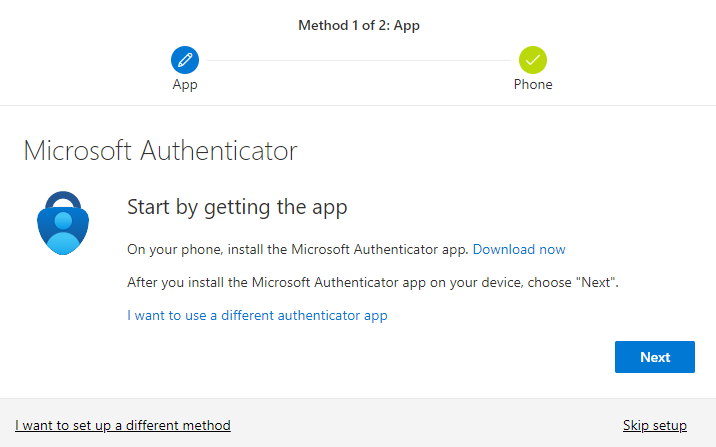Click the Microsoft Authenticator lock logo
The width and height of the screenshot is (716, 447).
click(x=63, y=222)
